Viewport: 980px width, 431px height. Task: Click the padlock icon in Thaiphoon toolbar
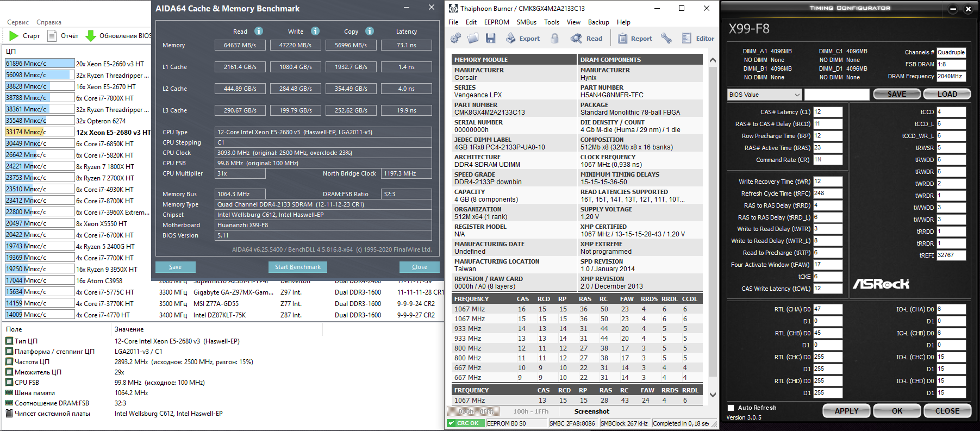(x=554, y=38)
